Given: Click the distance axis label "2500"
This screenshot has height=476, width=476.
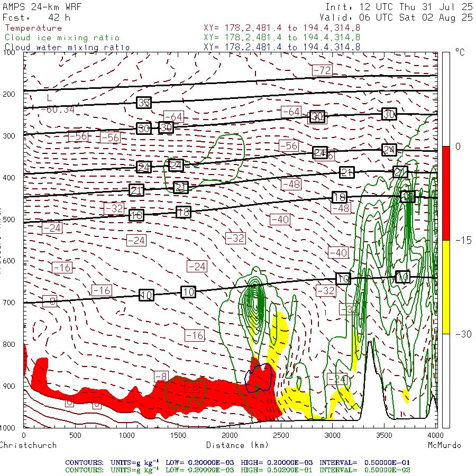Looking at the screenshot, I should click(281, 435).
